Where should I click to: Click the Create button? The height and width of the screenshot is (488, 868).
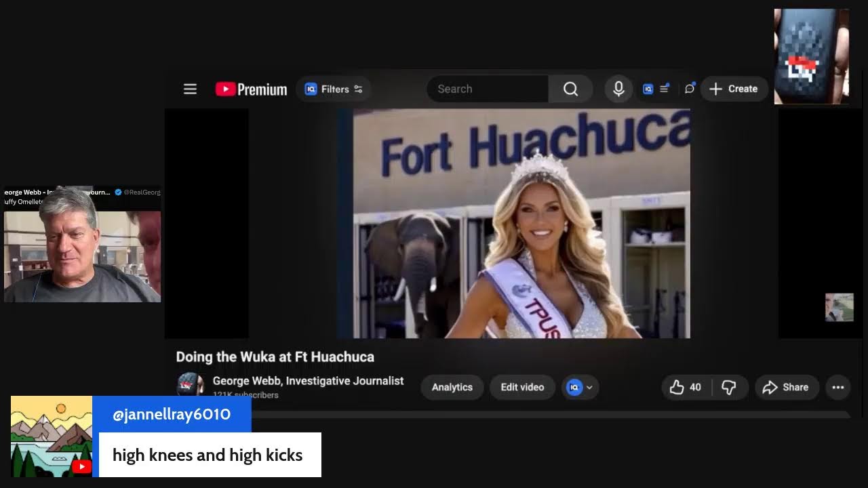pos(734,89)
